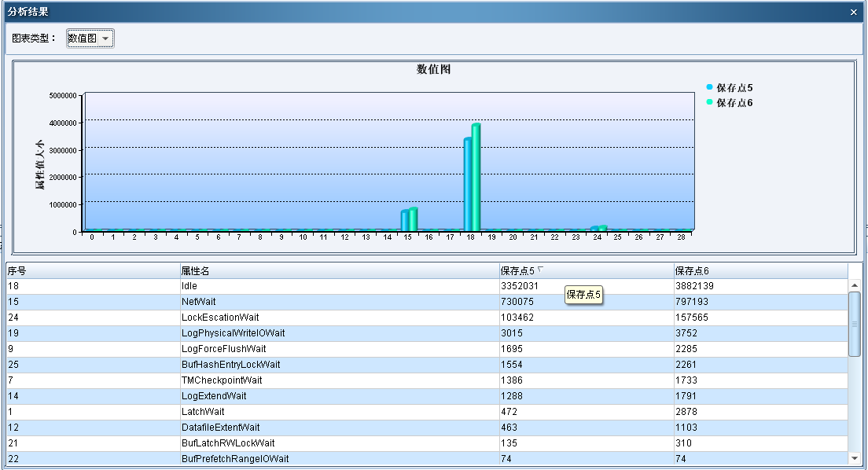This screenshot has width=868, height=470.
Task: Click the 保存点6 legend marker
Action: click(710, 102)
